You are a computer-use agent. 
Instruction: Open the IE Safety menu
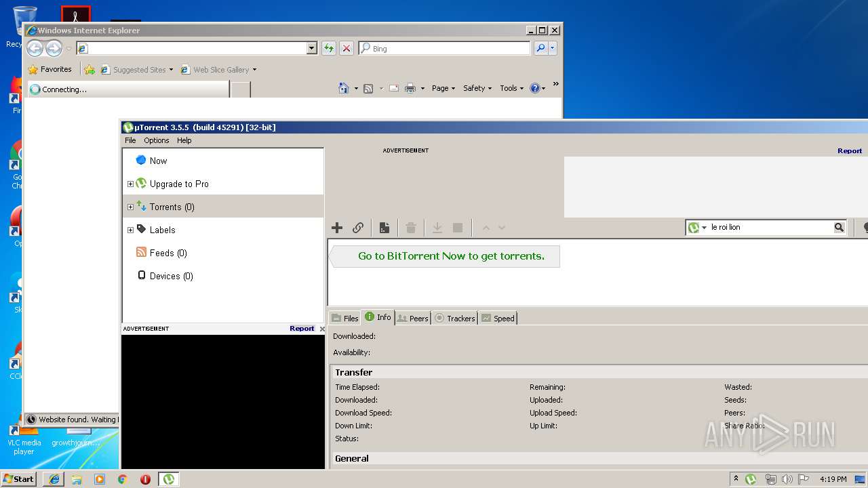pos(477,88)
